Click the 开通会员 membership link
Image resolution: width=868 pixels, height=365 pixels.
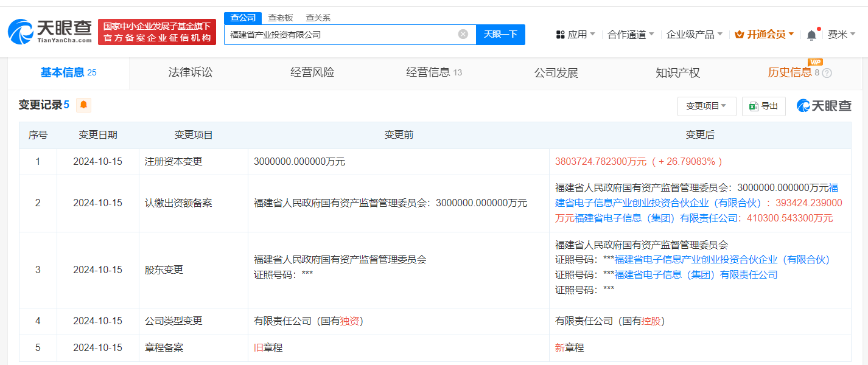click(x=765, y=35)
